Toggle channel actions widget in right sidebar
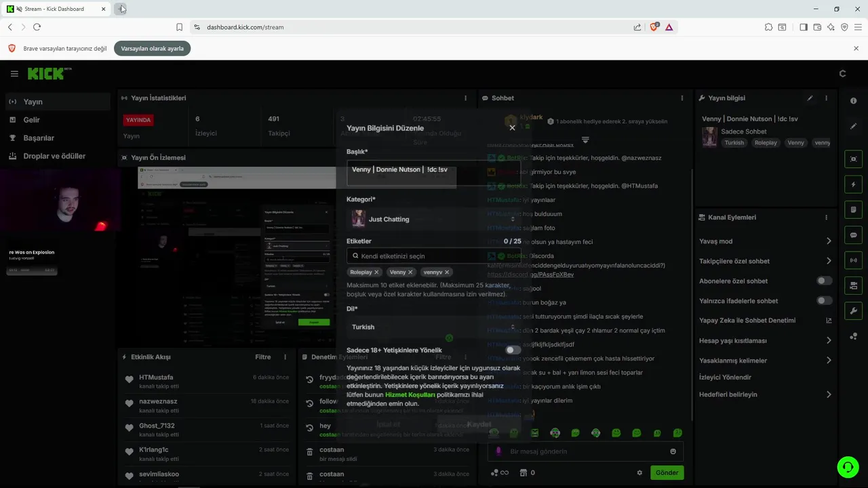Viewport: 868px width, 488px height. coord(853,285)
